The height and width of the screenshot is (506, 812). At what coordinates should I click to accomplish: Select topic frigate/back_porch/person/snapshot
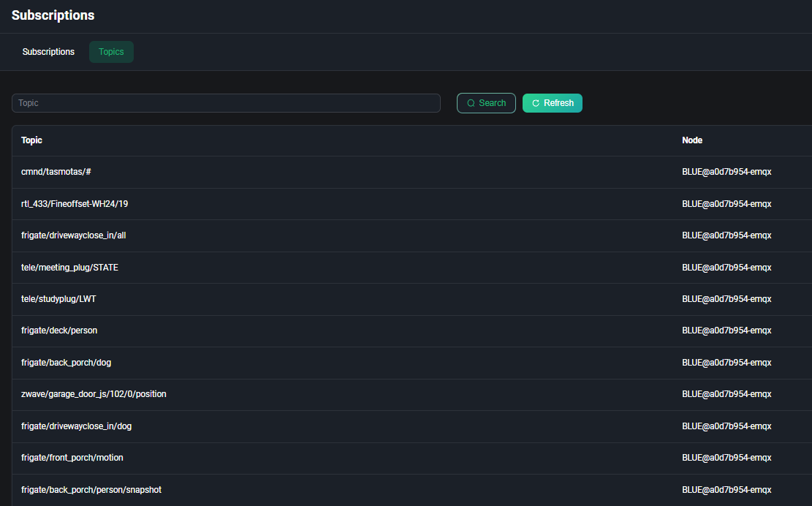coord(91,490)
